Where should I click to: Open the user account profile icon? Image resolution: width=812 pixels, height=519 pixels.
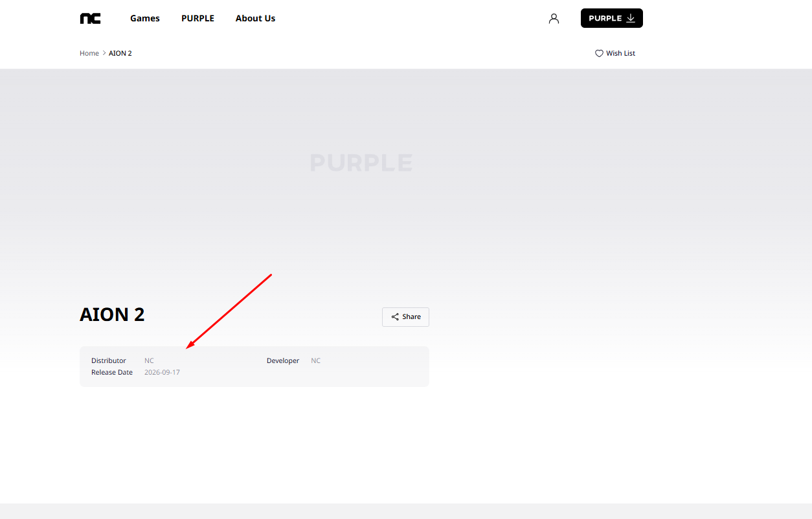pyautogui.click(x=554, y=19)
